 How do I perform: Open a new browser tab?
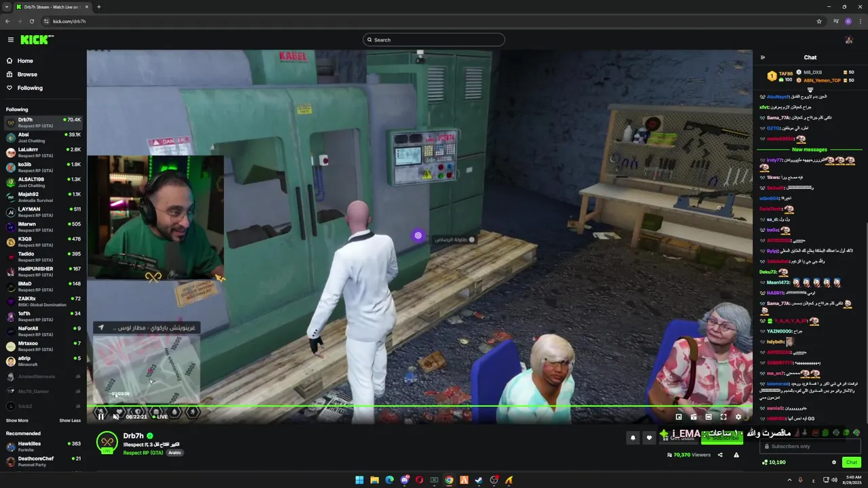(x=99, y=7)
